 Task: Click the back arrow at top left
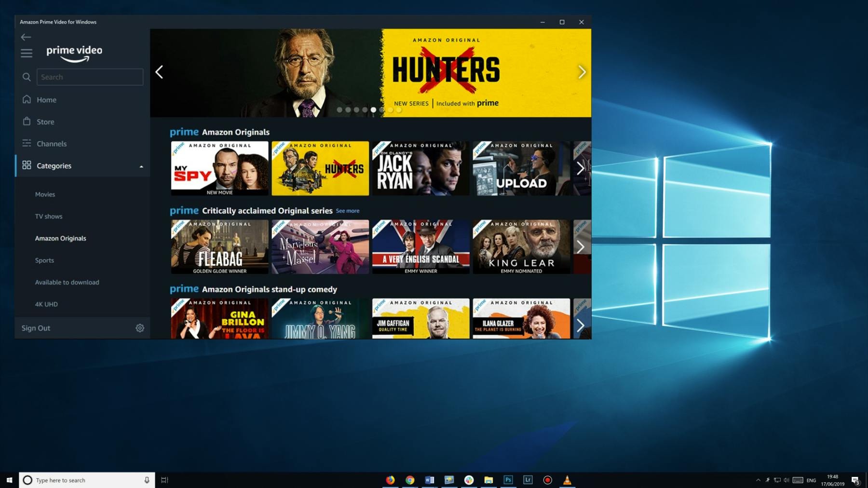coord(26,37)
